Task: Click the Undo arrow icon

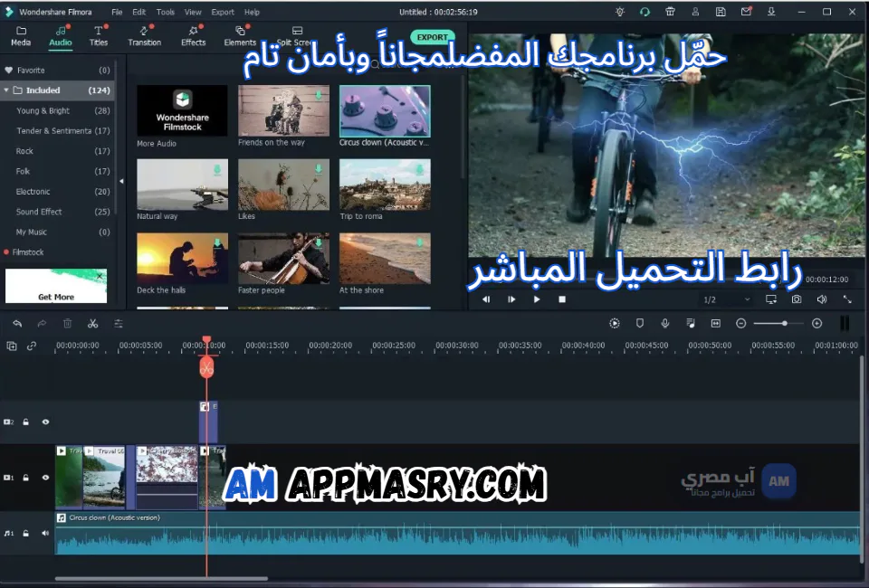Action: 17,323
